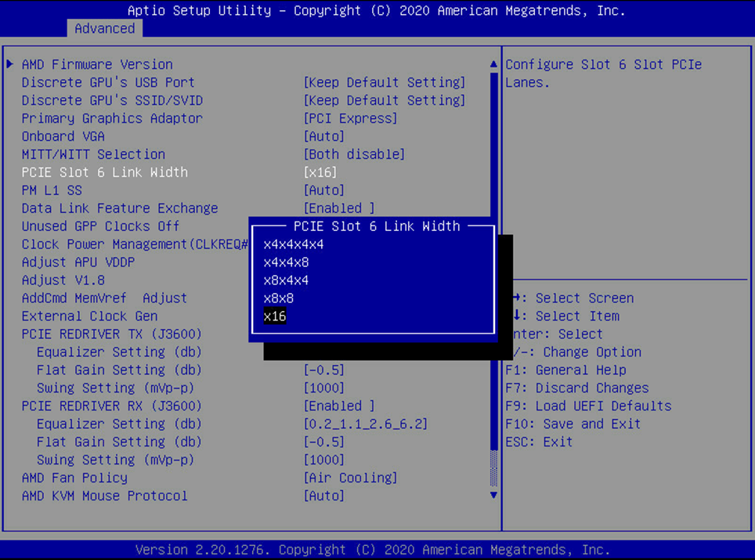Screen dimensions: 755x560
Task: Change AMD Fan Policy [Air Cooling] value
Action: click(351, 478)
